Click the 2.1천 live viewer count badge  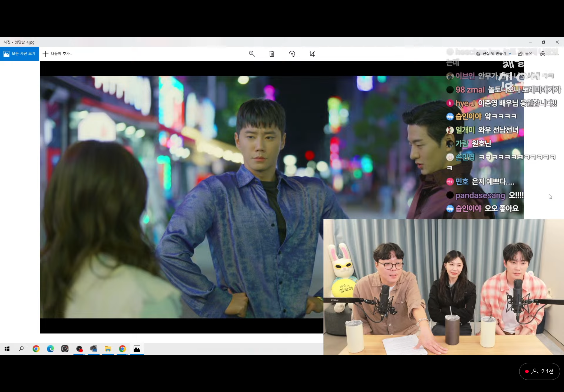(x=539, y=371)
